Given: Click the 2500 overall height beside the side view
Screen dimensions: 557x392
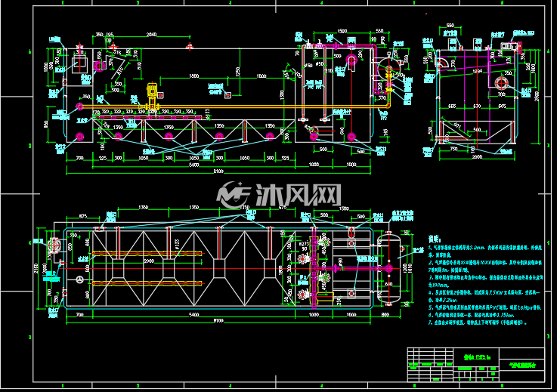Looking at the screenshot, I should [x=537, y=96].
